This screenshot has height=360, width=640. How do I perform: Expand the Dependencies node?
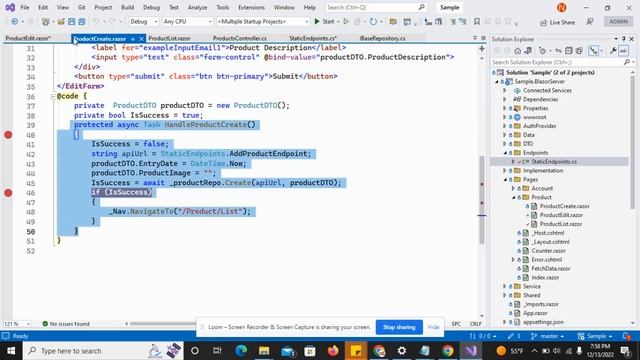505,99
